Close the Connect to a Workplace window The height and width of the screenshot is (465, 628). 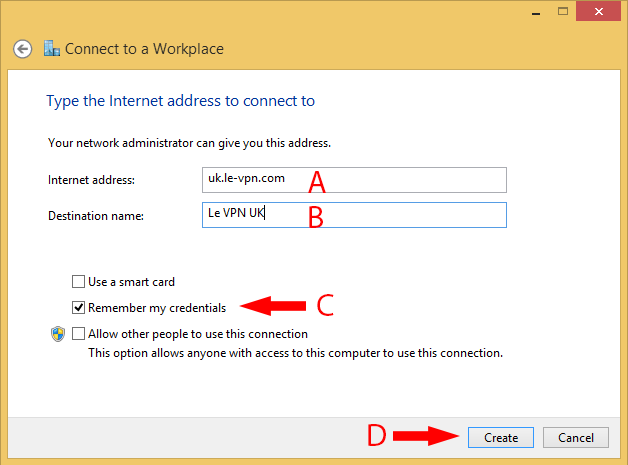tap(598, 11)
